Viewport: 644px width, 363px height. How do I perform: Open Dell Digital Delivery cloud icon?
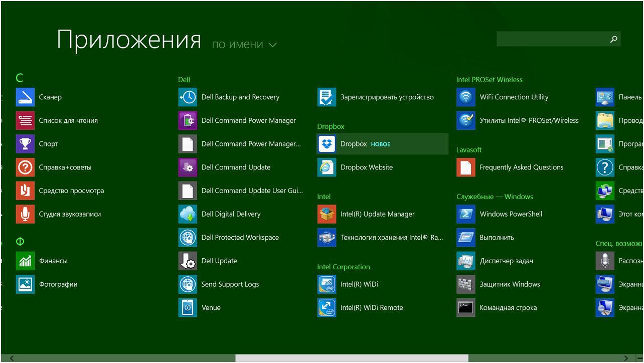pos(188,214)
